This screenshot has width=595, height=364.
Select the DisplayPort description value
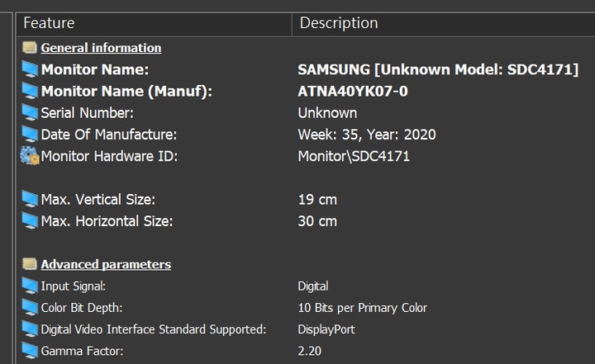click(326, 329)
